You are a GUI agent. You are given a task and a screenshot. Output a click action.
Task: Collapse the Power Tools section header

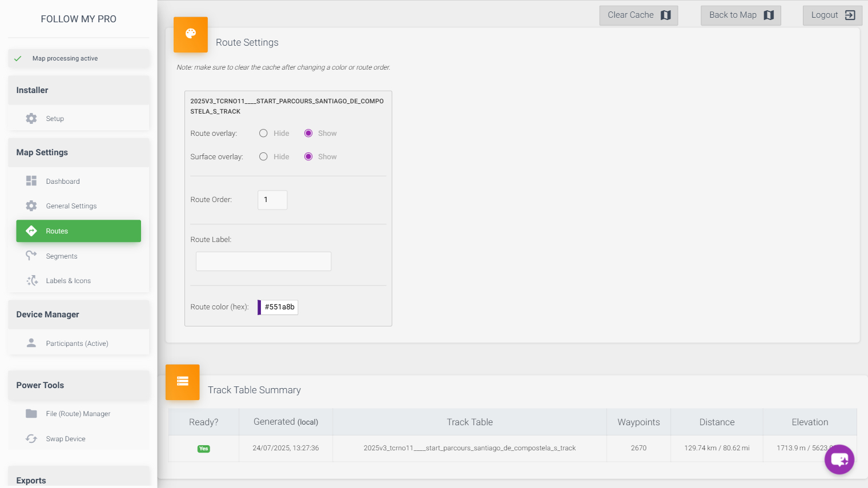pos(79,385)
